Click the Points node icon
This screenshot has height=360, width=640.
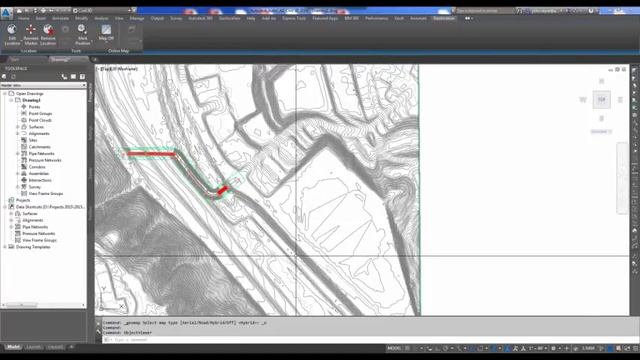click(24, 107)
